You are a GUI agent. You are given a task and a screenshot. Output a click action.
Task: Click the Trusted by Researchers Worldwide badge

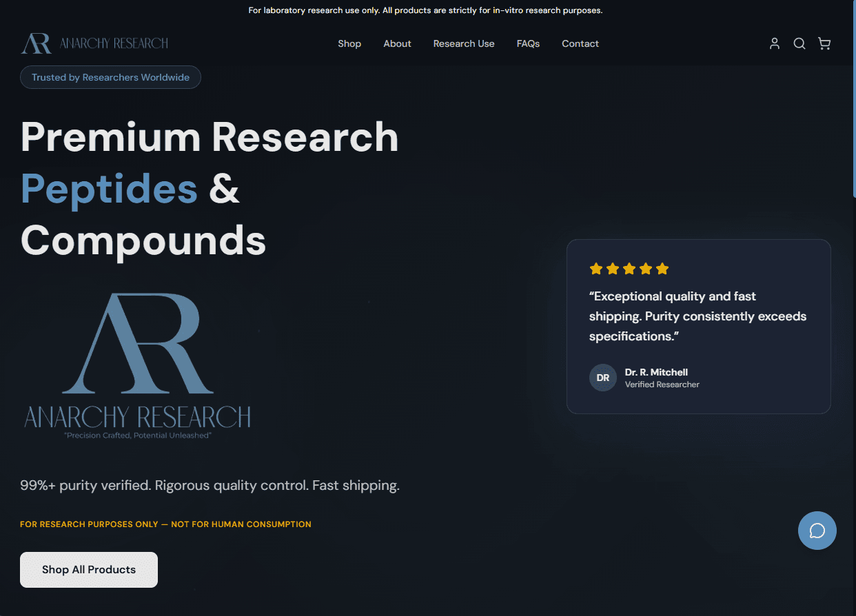point(110,77)
